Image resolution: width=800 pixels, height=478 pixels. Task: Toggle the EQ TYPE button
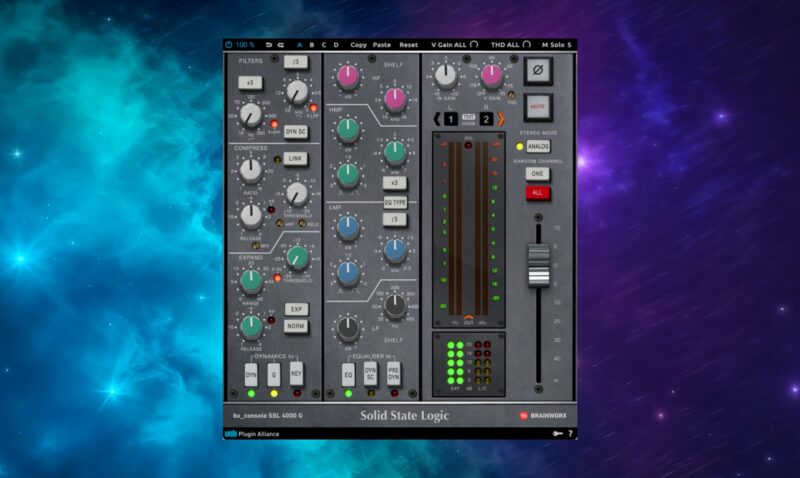tap(395, 203)
